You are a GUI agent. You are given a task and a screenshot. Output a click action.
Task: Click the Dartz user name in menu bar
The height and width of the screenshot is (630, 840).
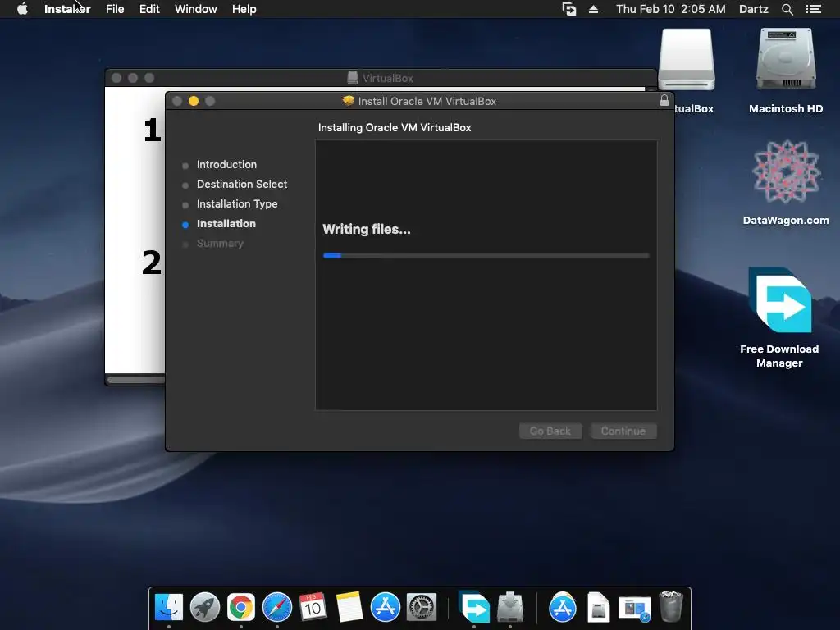(x=753, y=9)
